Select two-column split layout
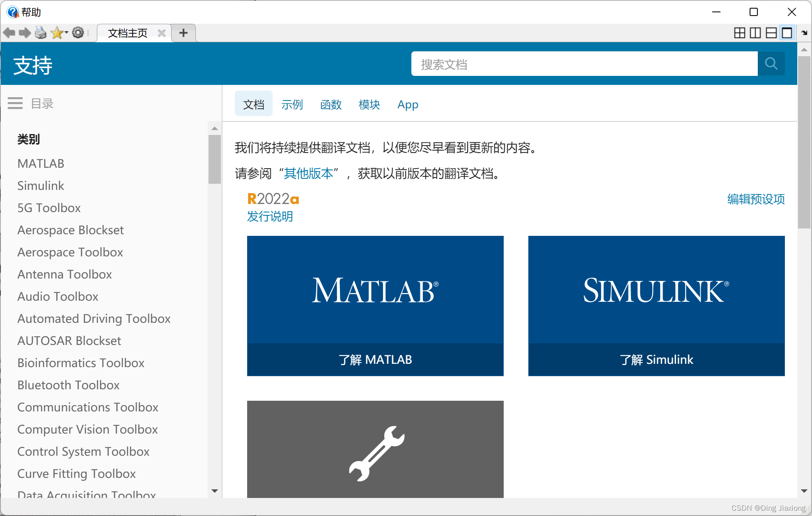 pos(755,33)
